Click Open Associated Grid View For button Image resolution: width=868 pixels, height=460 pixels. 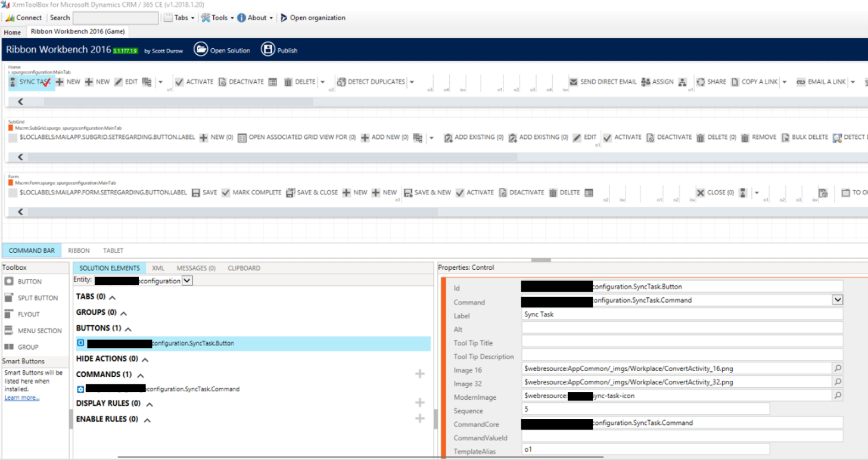[297, 138]
